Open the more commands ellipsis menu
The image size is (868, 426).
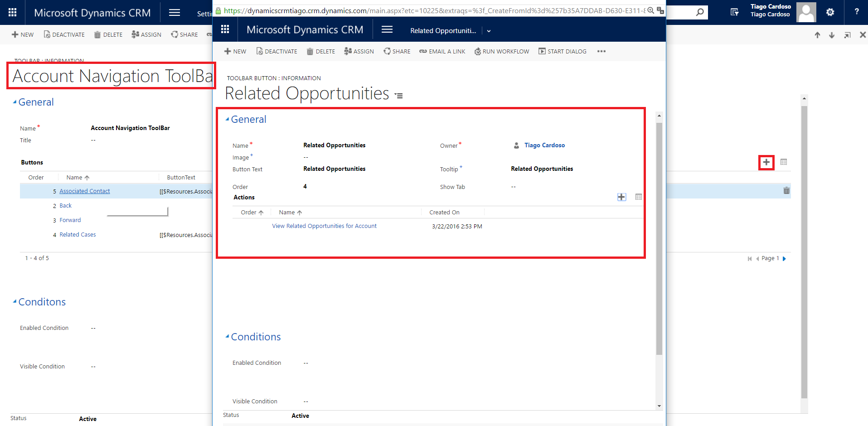(x=601, y=52)
